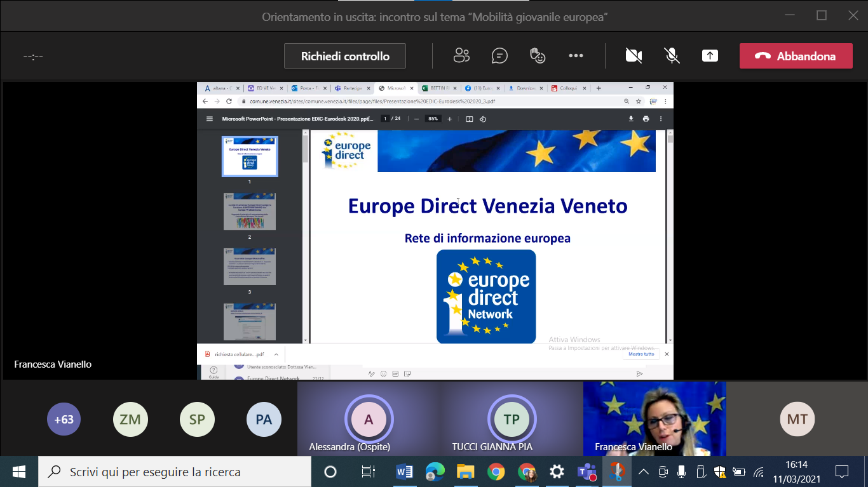The width and height of the screenshot is (868, 487).
Task: Open File Explorer from the taskbar
Action: point(466,472)
